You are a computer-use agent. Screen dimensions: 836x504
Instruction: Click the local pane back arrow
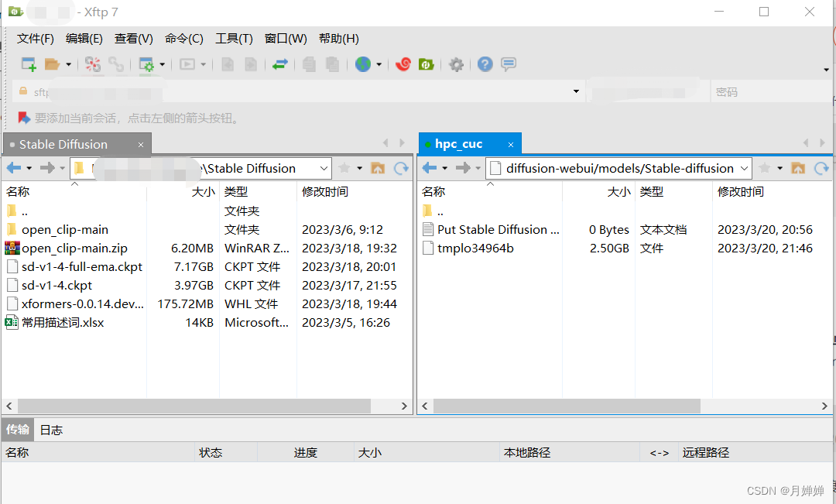click(x=14, y=168)
